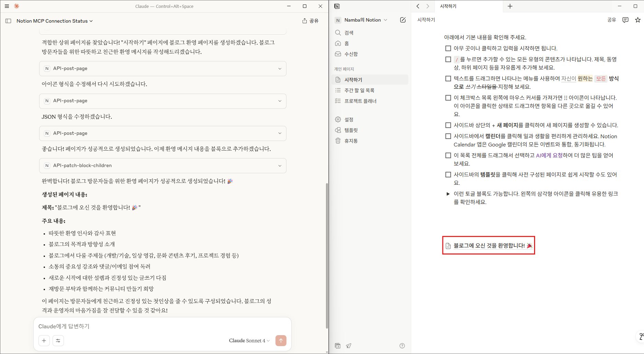Open the 템플릿 templates sidebar item
The height and width of the screenshot is (354, 644).
pyautogui.click(x=351, y=130)
